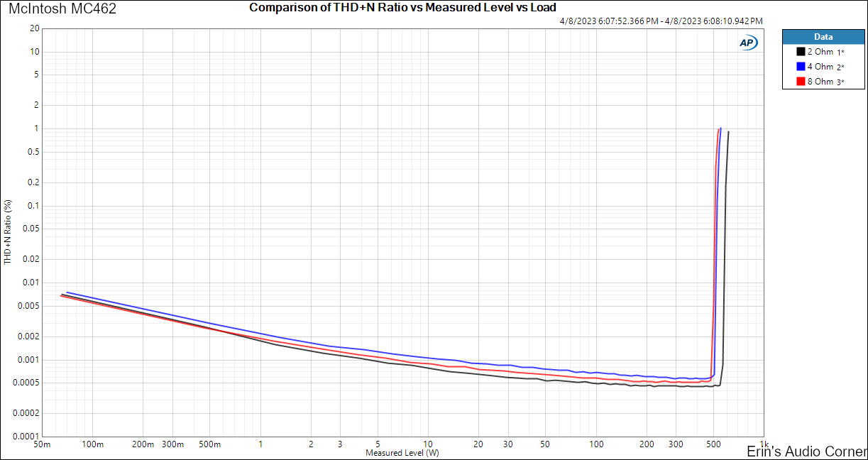Screen dimensions: 868x460
Task: Click the "8 Ohm" legend label
Action: point(820,82)
